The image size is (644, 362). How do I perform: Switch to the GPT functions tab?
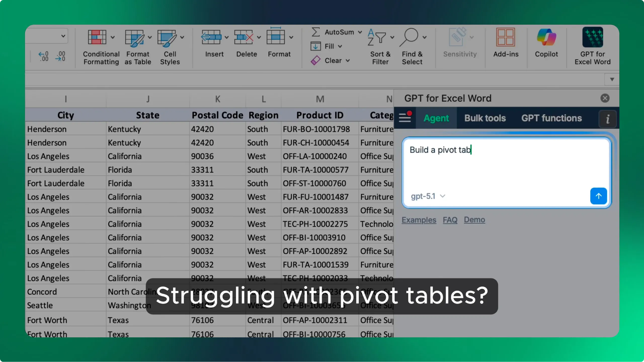click(551, 118)
